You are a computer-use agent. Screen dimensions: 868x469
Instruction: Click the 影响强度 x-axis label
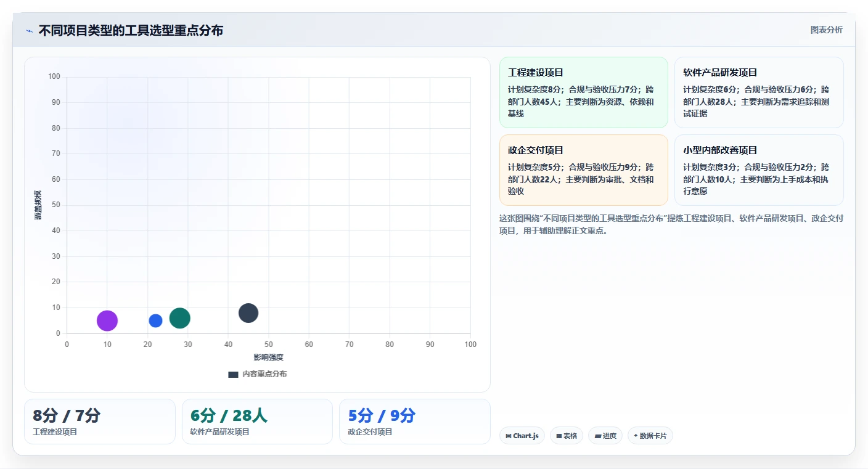[269, 357]
